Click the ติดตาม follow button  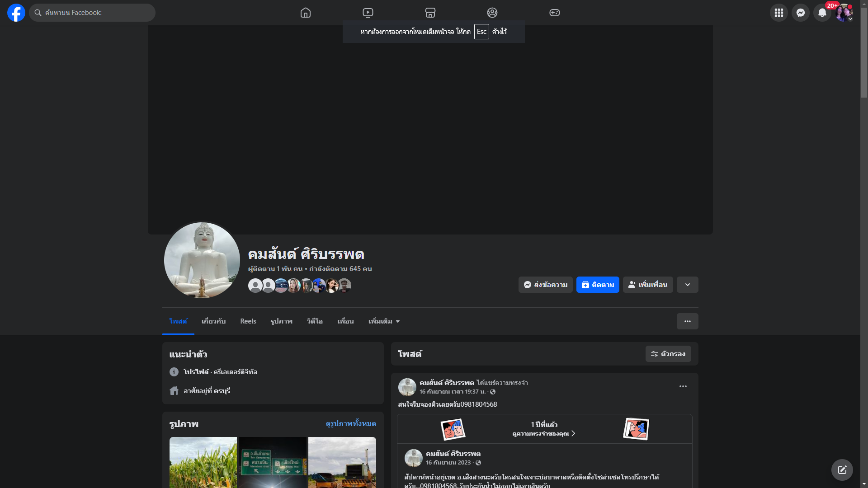[x=598, y=285]
